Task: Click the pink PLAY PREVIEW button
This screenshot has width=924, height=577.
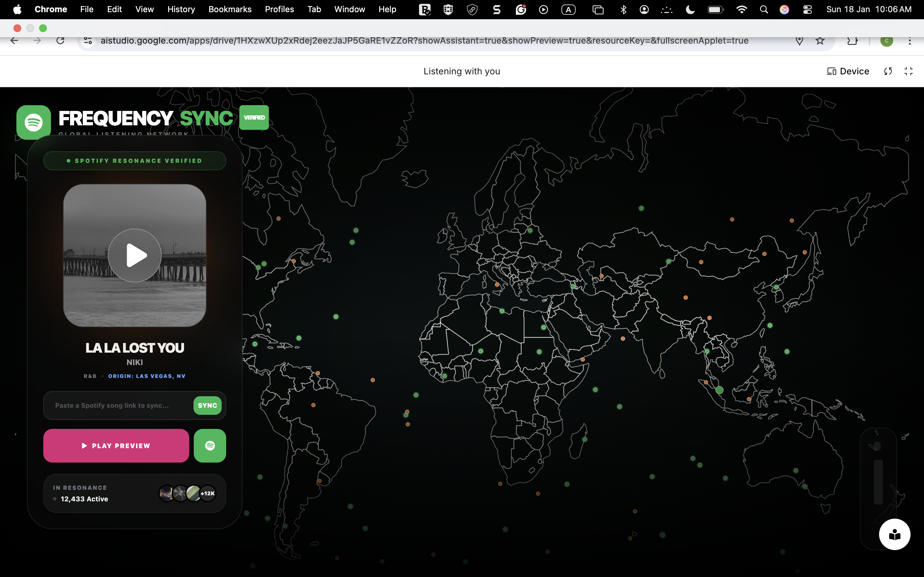Action: point(116,446)
